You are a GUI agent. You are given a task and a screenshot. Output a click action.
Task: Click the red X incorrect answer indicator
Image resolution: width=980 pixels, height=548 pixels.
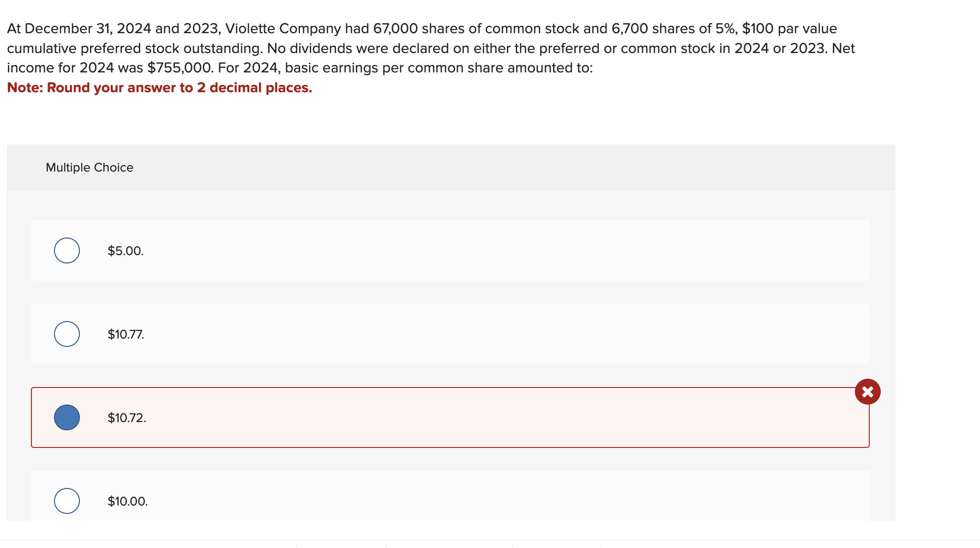click(x=867, y=392)
